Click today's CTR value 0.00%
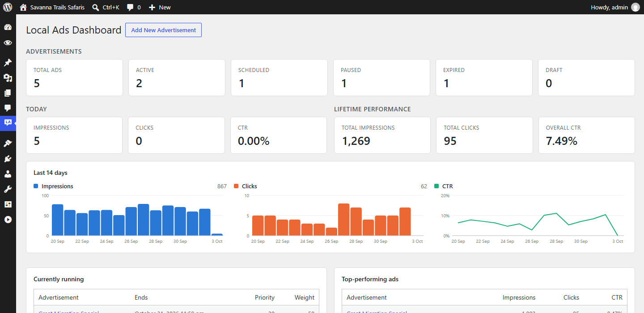 254,141
